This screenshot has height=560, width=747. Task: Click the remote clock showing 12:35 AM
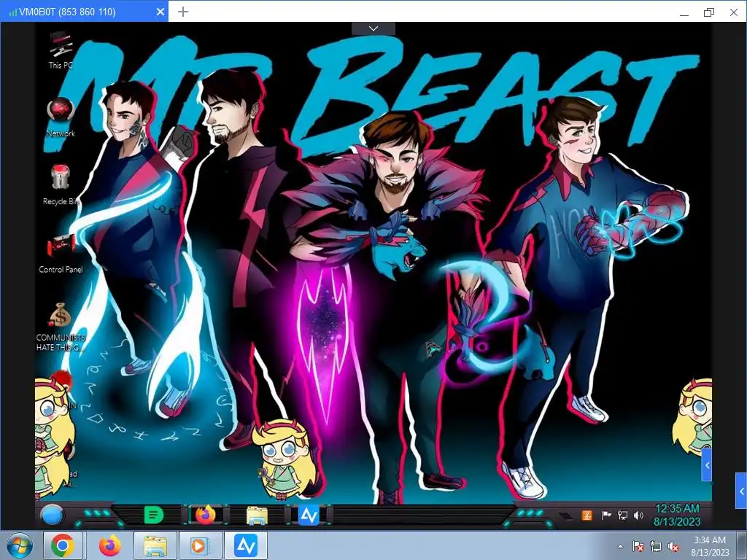click(677, 515)
